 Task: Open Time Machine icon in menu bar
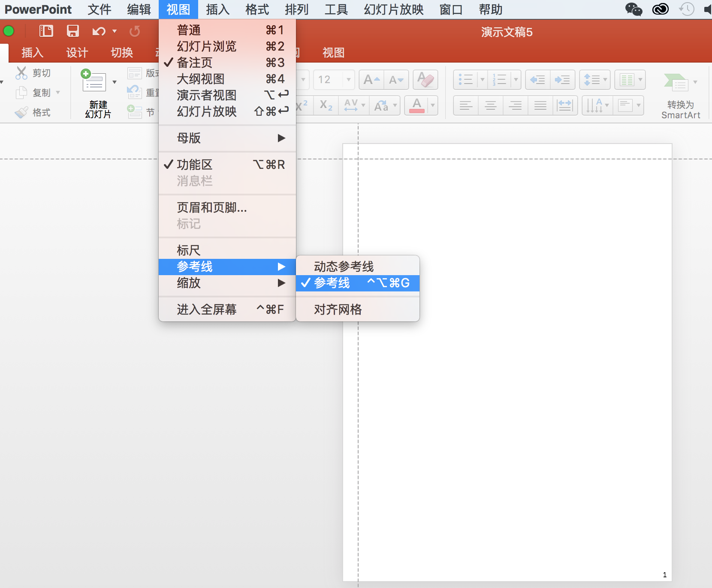click(x=687, y=9)
